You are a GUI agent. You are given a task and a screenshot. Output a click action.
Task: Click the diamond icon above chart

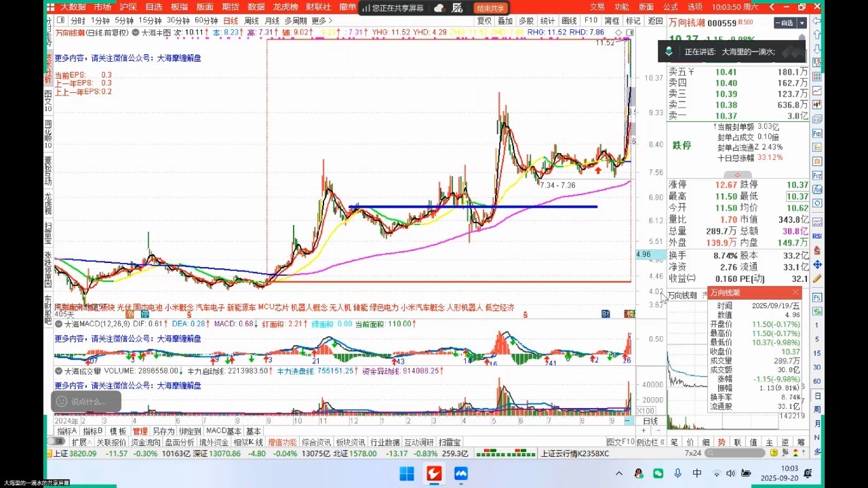618,33
